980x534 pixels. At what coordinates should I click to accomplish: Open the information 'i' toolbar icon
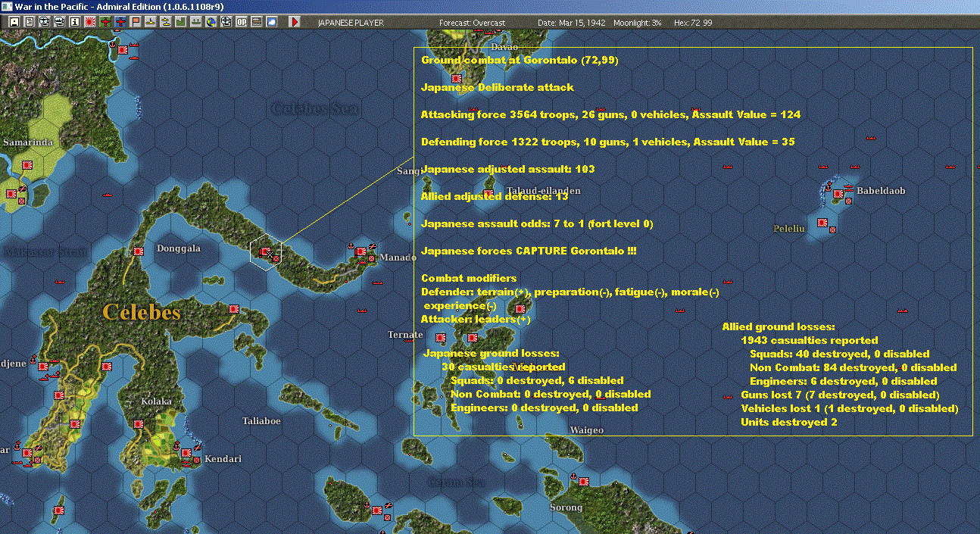[74, 22]
